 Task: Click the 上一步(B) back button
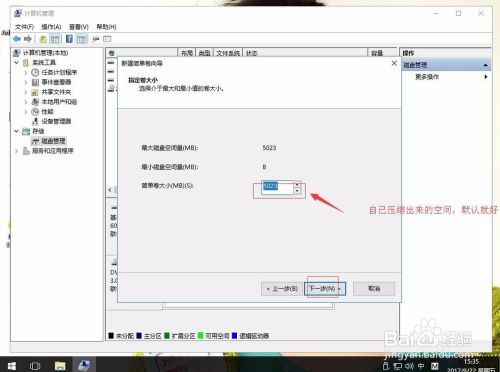pos(282,289)
